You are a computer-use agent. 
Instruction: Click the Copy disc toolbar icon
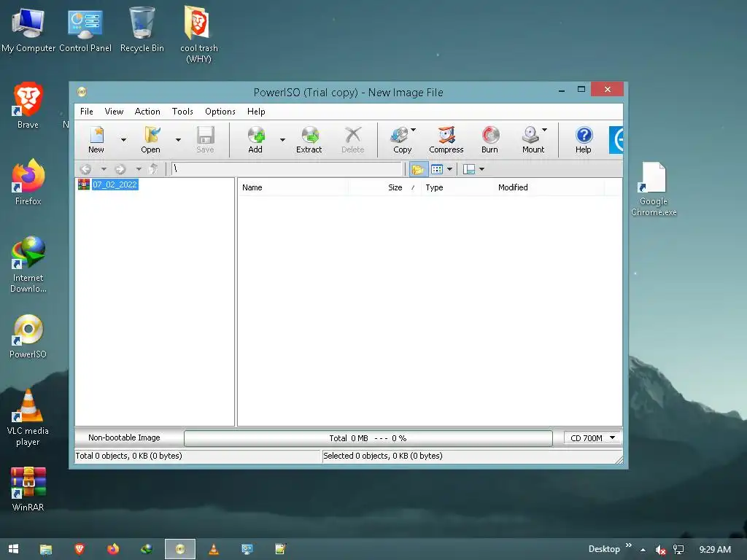pyautogui.click(x=401, y=139)
